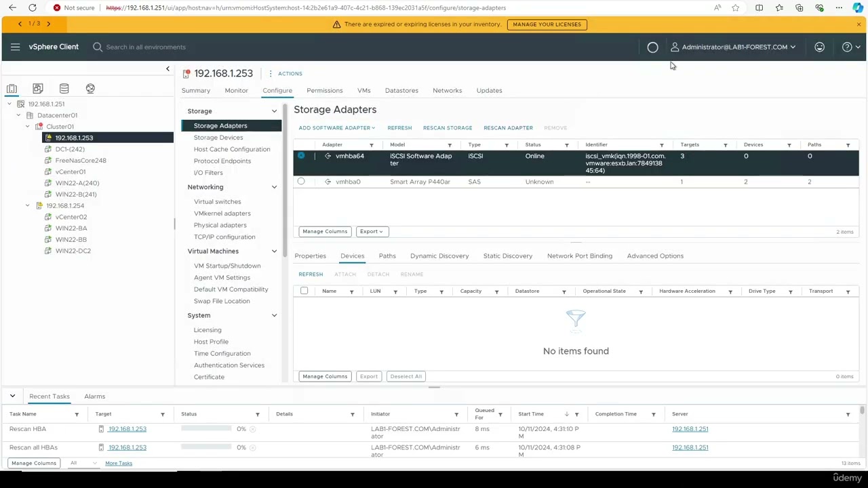The width and height of the screenshot is (868, 488).
Task: Collapse the System configuration section
Action: tap(274, 316)
